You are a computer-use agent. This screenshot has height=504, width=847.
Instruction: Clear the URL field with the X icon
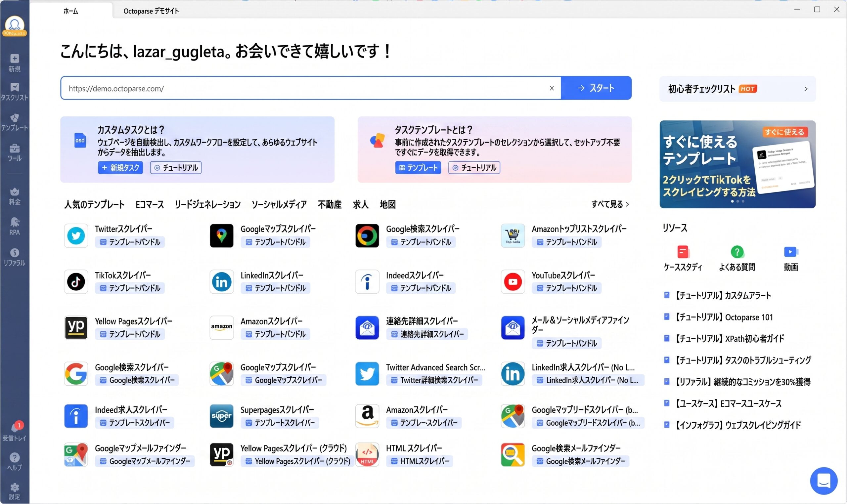tap(552, 88)
